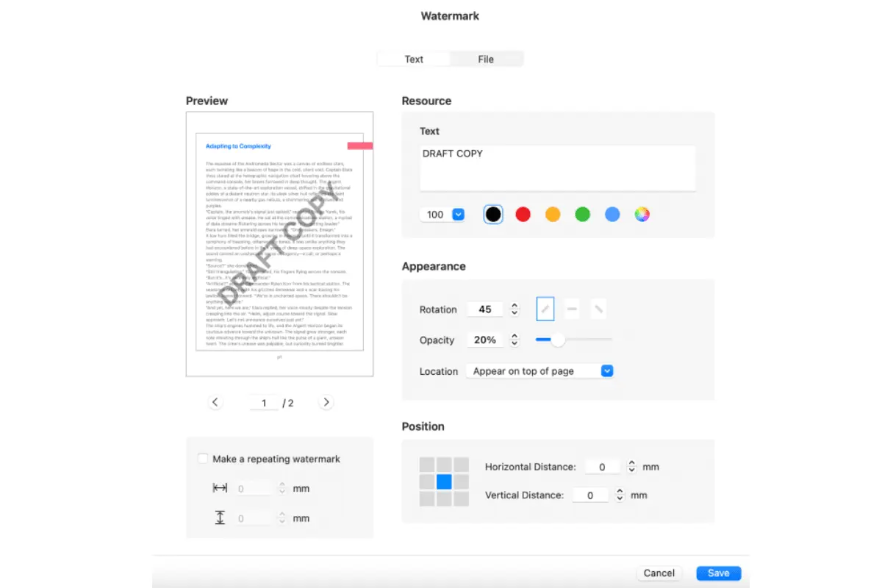This screenshot has width=882, height=588.
Task: Choose the red color swatch
Action: (x=523, y=214)
